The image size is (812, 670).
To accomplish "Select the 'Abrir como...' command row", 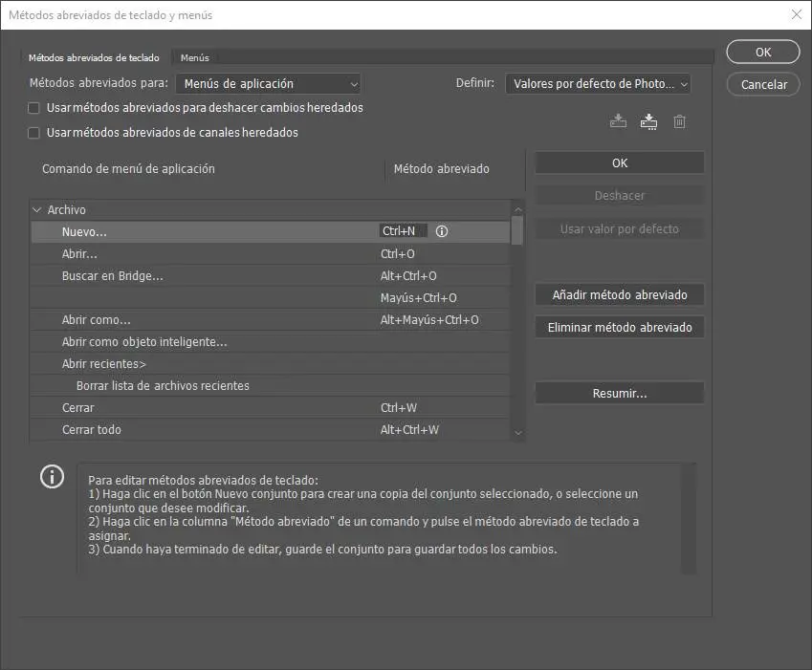I will [x=271, y=320].
